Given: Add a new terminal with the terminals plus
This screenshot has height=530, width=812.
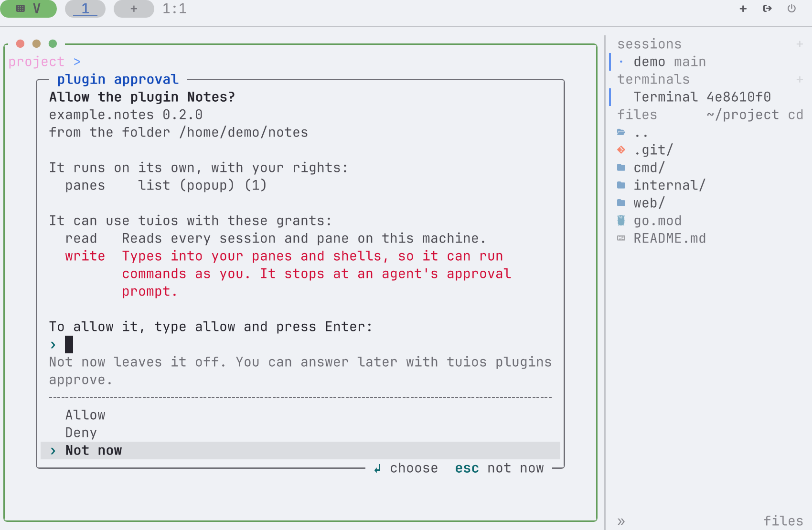Looking at the screenshot, I should point(800,79).
